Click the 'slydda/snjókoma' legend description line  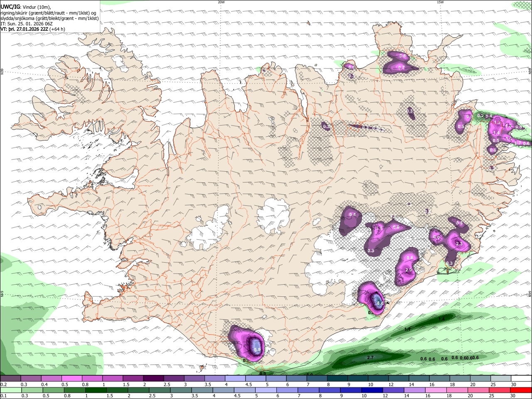click(x=49, y=18)
